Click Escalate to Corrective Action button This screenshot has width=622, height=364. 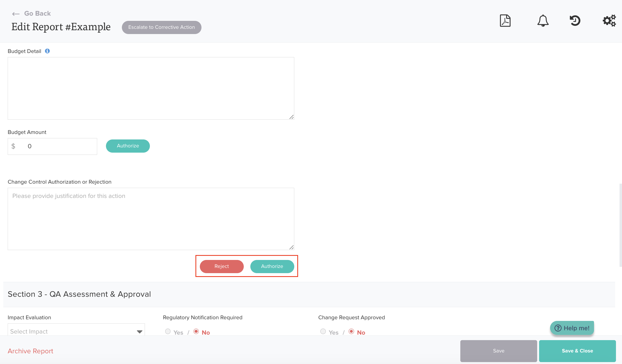[x=161, y=27]
